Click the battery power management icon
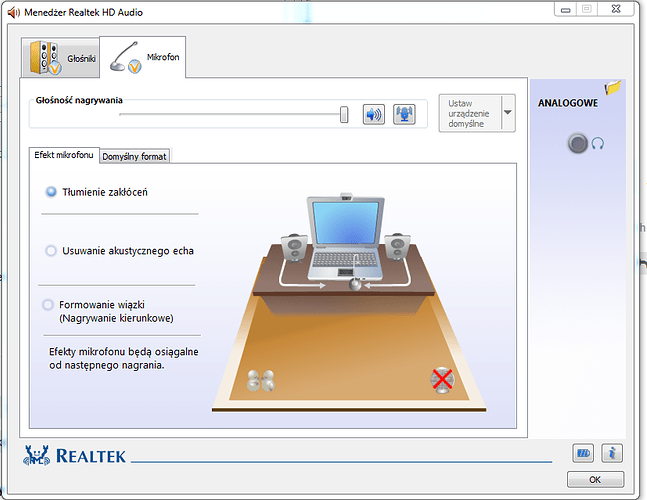647x500 pixels. click(583, 454)
